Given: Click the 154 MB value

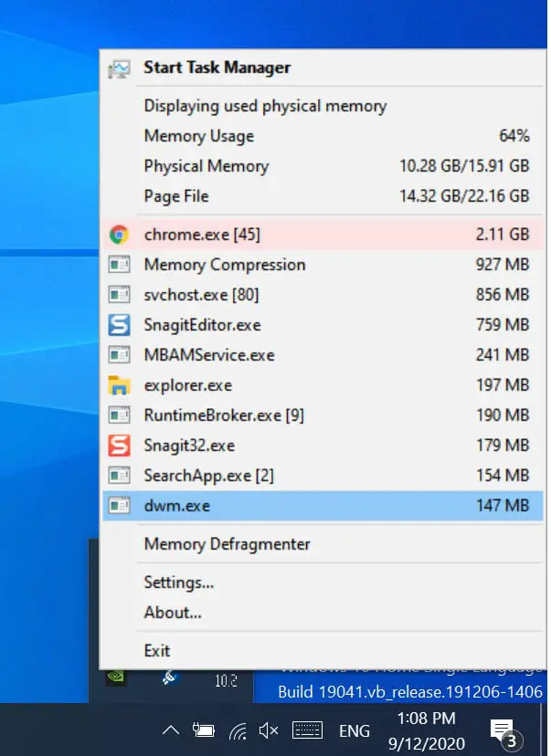Looking at the screenshot, I should click(x=503, y=476).
